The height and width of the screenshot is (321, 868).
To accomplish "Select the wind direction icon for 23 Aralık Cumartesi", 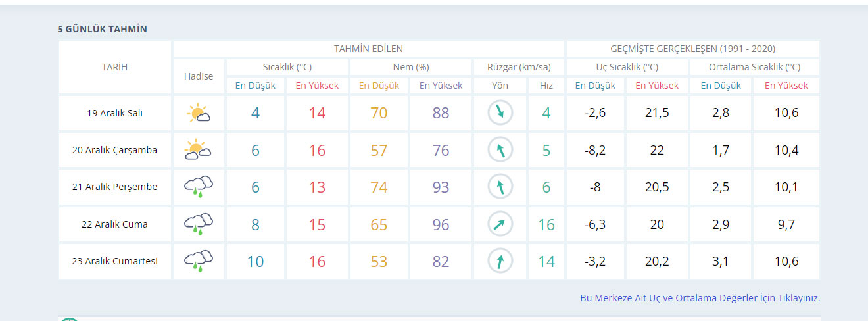I will tap(500, 261).
